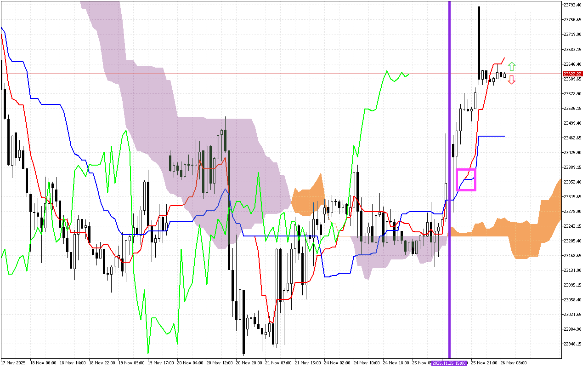Click the green line's right end near 23622
Image resolution: width=588 pixels, height=368 pixels.
click(x=407, y=74)
